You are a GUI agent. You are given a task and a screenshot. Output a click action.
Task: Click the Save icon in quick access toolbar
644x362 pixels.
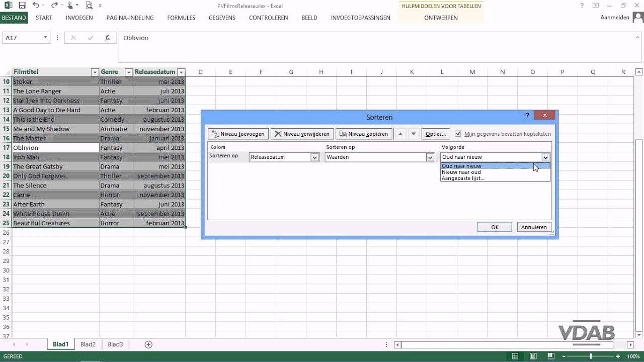click(x=22, y=6)
